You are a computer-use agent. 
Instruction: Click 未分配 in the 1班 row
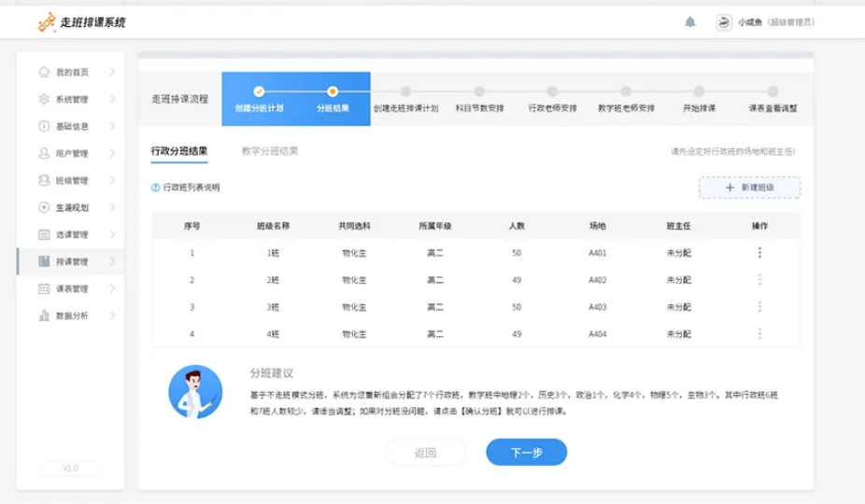click(678, 253)
